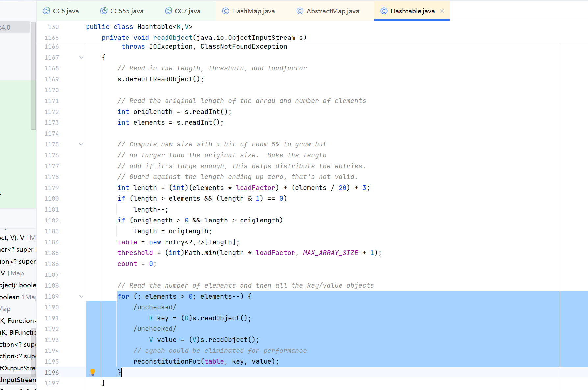This screenshot has width=588, height=390.
Task: Click the MAX_ARRAY_SIZE constant reference
Action: tap(330, 253)
